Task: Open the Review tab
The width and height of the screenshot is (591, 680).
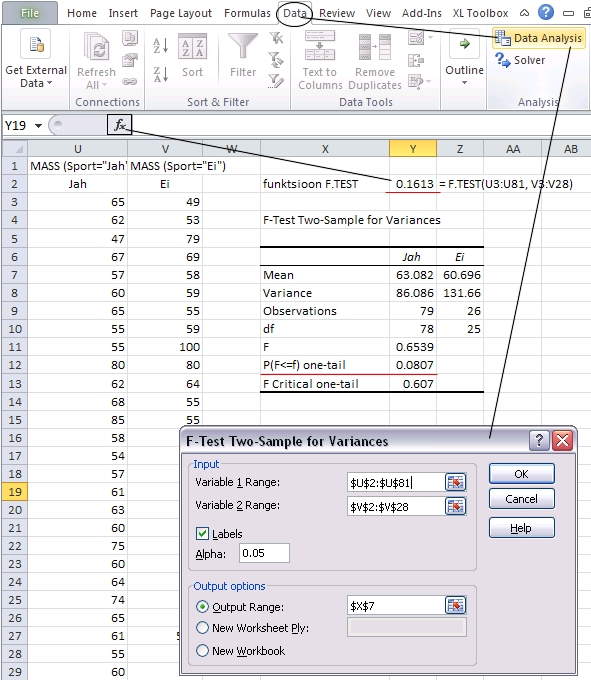Action: click(337, 13)
